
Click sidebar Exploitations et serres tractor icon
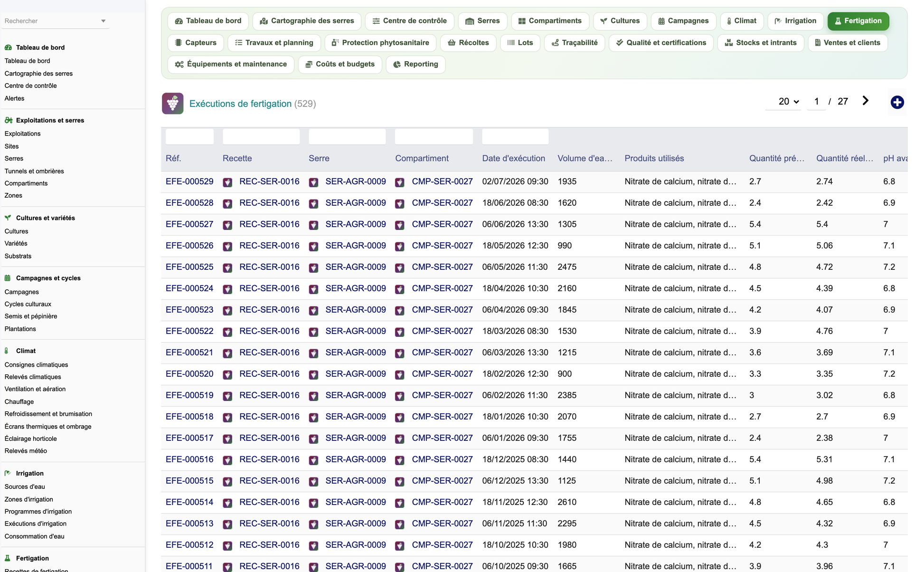pos(9,120)
